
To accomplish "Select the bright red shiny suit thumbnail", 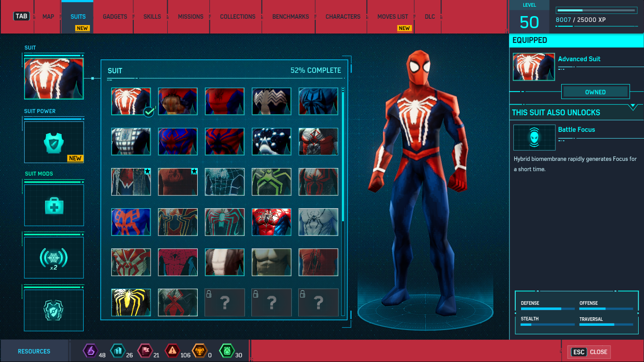I will (271, 222).
